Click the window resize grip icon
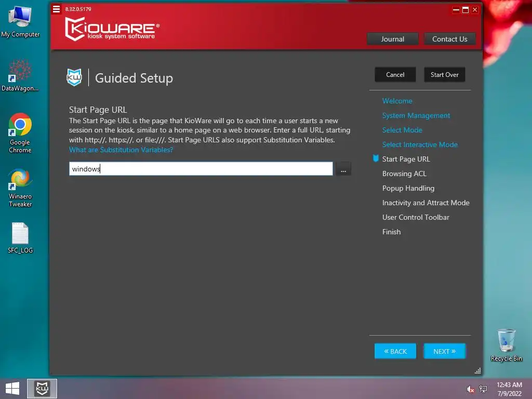The height and width of the screenshot is (399, 532). coord(478,371)
